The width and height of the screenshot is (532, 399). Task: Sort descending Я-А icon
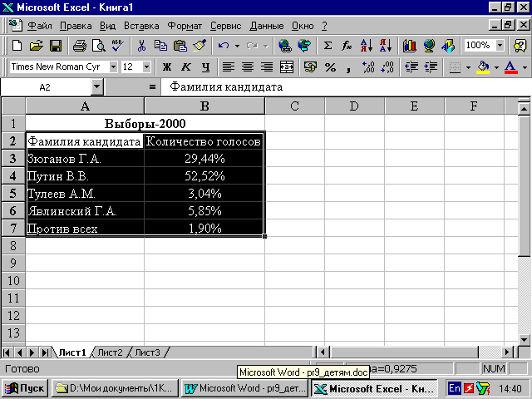(x=386, y=45)
